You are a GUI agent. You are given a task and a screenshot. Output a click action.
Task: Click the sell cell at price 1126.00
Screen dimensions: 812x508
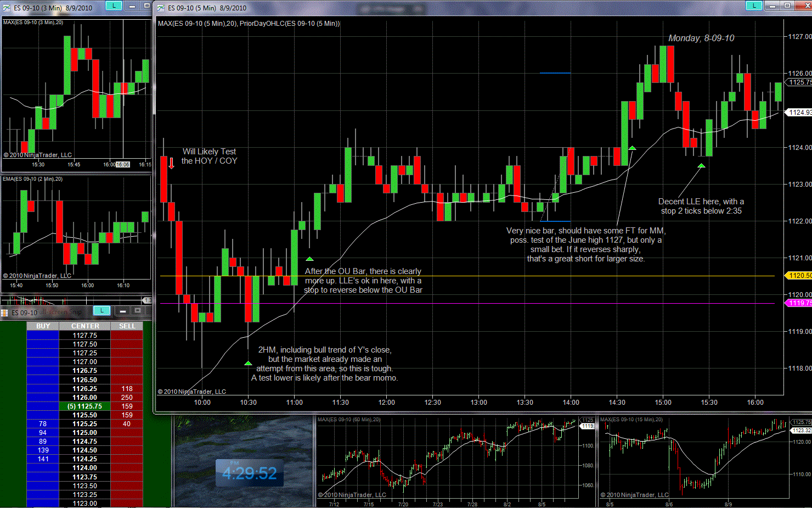[127, 398]
